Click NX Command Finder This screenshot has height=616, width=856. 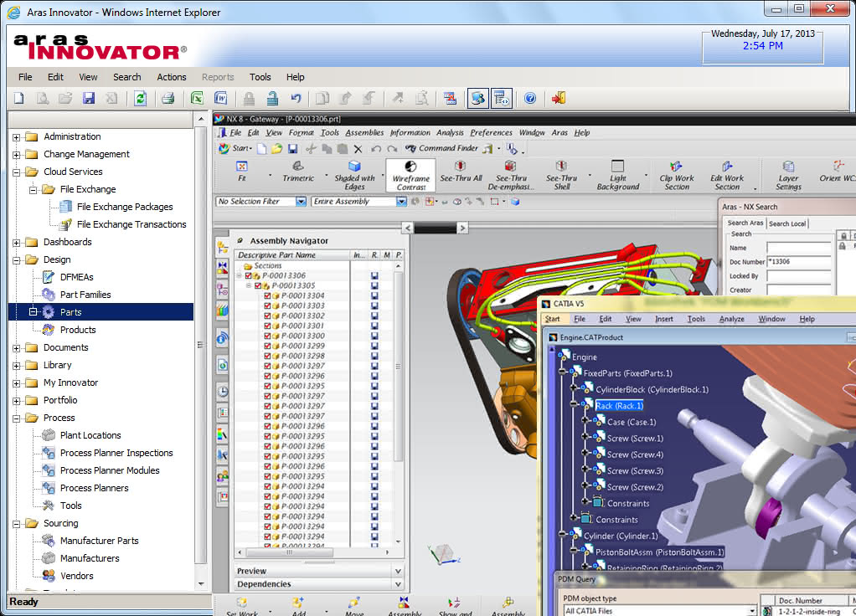[441, 148]
